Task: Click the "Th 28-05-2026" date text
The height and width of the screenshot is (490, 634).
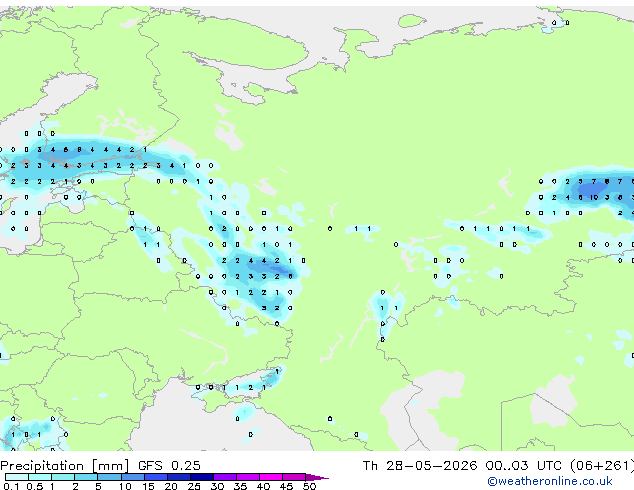Action: (420, 466)
